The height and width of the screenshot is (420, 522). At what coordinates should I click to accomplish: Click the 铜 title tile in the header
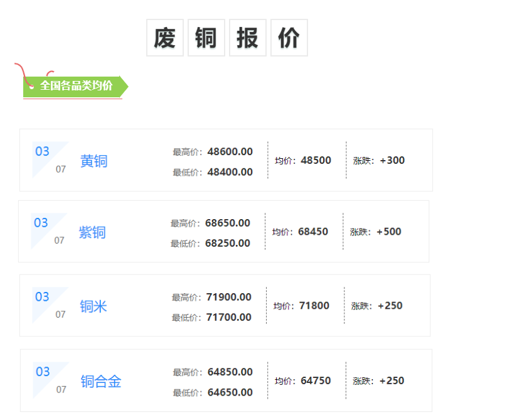click(x=206, y=38)
